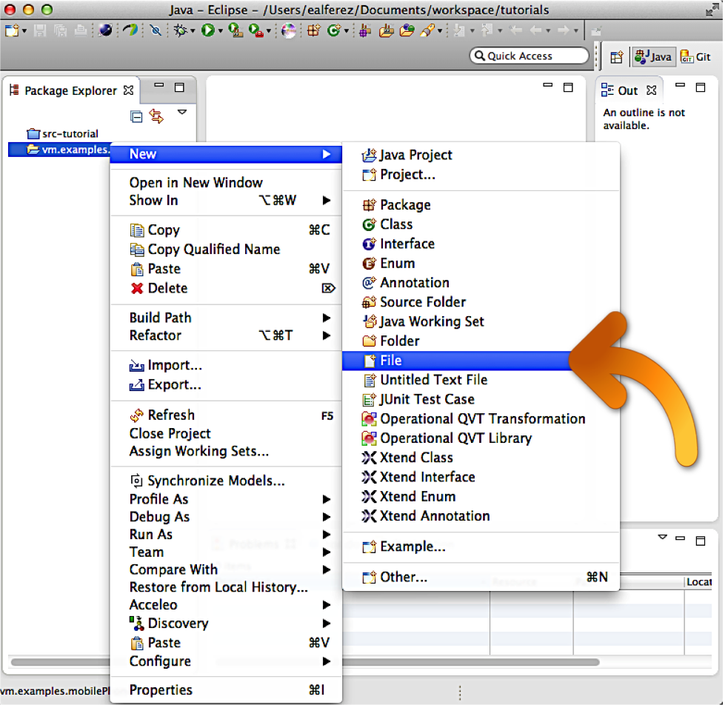Viewport: 728px width, 705px height.
Task: Click the Quick Access search field
Action: (530, 56)
